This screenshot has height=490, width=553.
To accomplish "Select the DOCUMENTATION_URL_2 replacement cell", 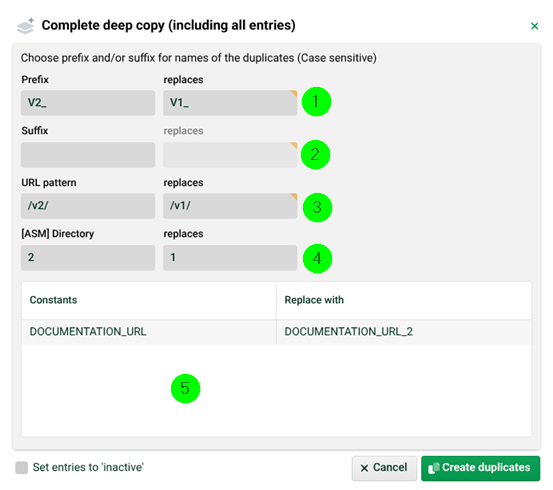I will pos(404,332).
